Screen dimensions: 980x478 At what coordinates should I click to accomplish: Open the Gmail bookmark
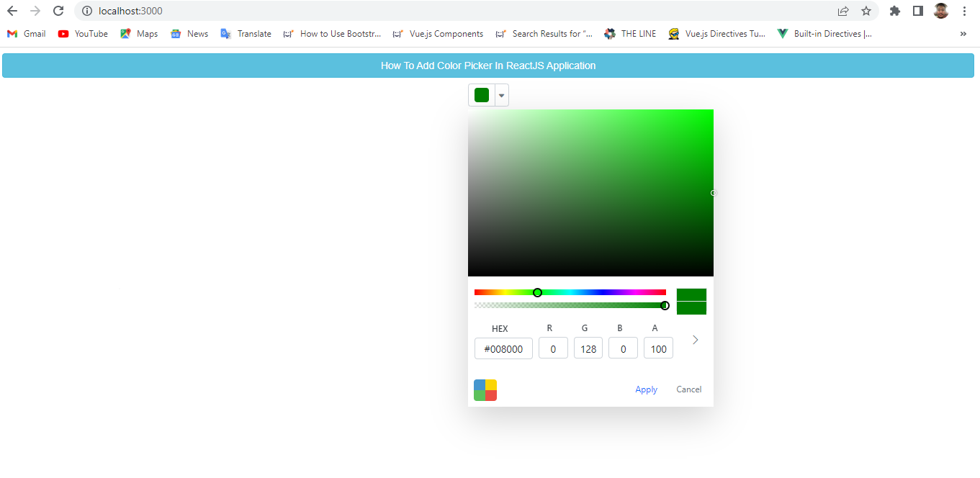click(27, 34)
